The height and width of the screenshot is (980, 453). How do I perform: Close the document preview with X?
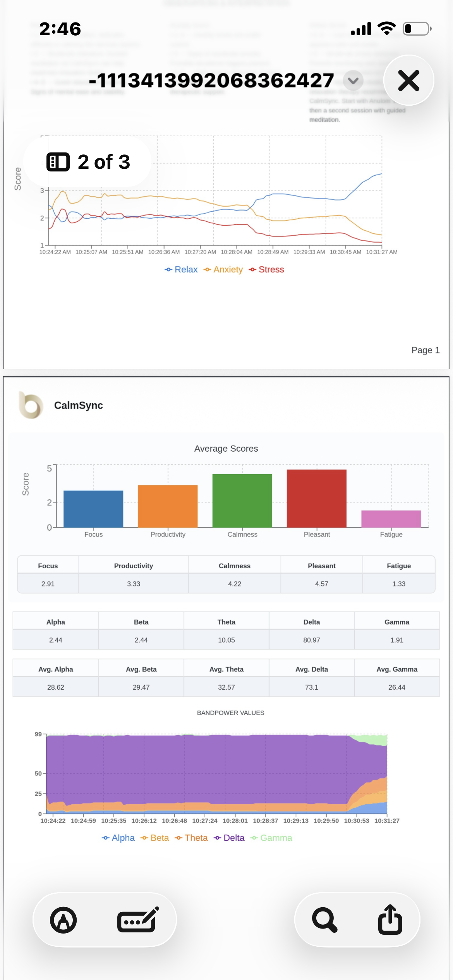pos(408,81)
